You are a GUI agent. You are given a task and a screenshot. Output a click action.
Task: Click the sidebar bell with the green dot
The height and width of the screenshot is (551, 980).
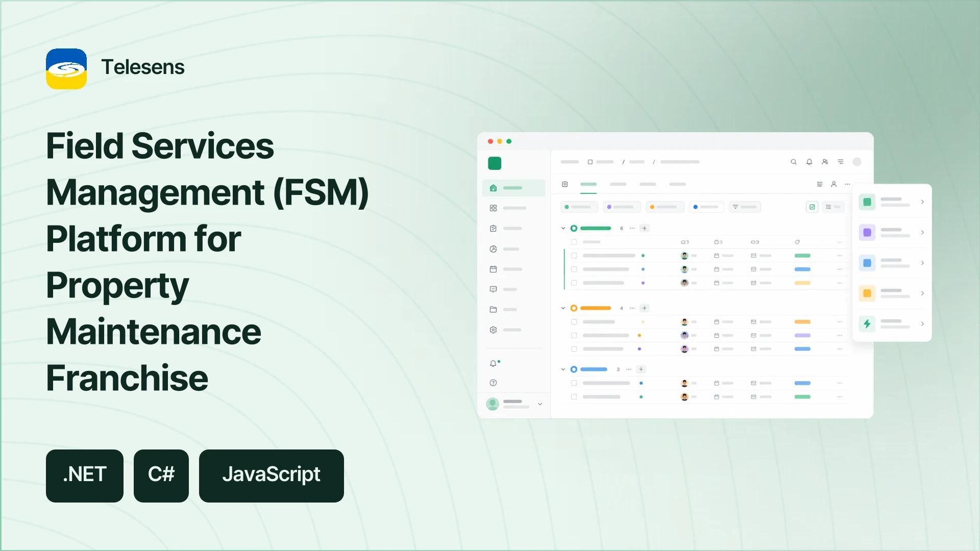494,363
